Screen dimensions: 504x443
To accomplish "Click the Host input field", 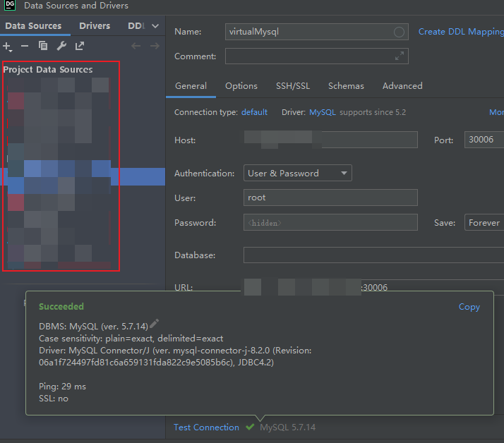I will point(330,140).
